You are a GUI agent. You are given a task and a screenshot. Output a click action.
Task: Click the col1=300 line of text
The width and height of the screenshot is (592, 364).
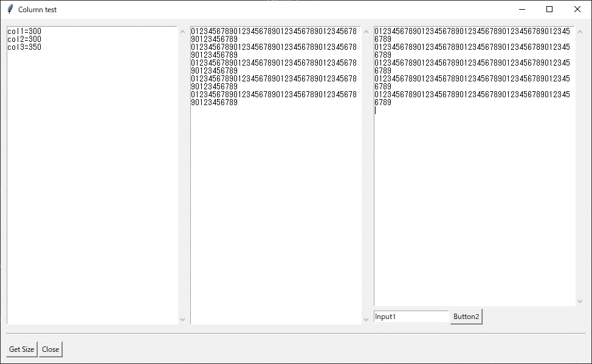[24, 32]
